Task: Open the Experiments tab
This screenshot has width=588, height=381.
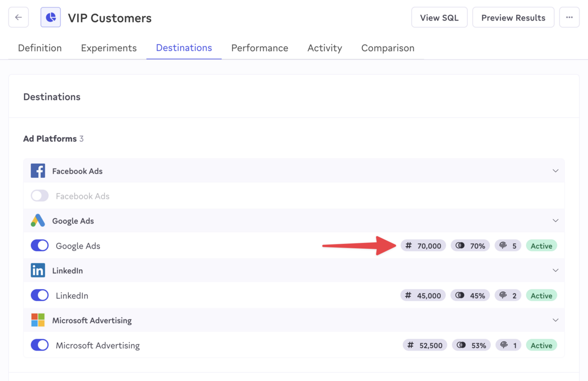Action: pyautogui.click(x=109, y=48)
